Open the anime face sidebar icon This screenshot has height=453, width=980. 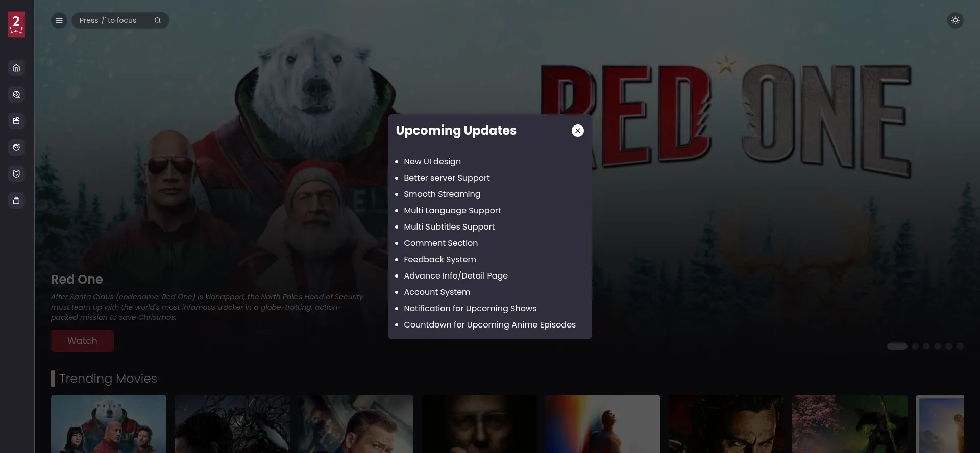pos(16,147)
